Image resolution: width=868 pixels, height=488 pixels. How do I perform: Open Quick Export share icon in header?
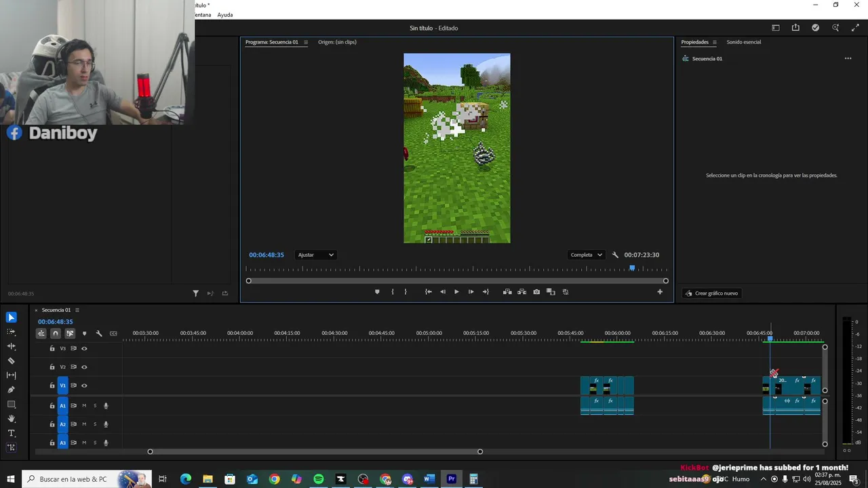pos(795,28)
